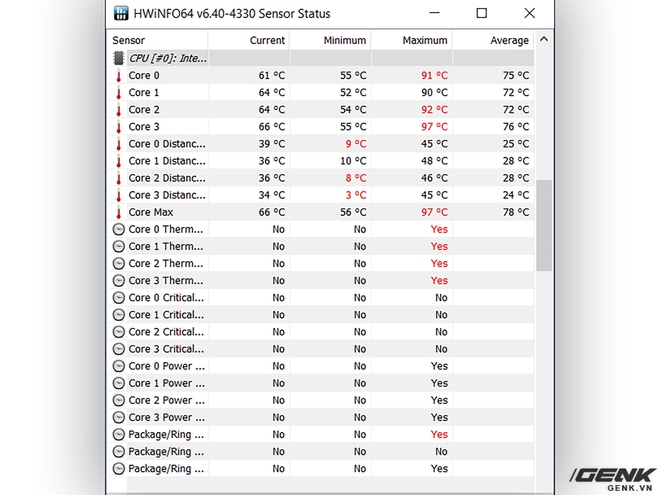Screen dimensions: 660x495
Task: Click the 92 °C maximum of Core 2
Action: pyautogui.click(x=434, y=110)
